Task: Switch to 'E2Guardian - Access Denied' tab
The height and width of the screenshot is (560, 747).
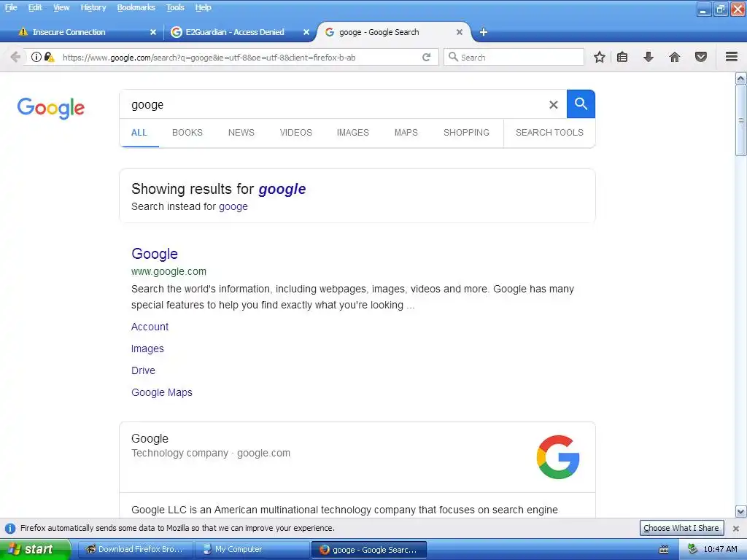Action: pyautogui.click(x=234, y=32)
